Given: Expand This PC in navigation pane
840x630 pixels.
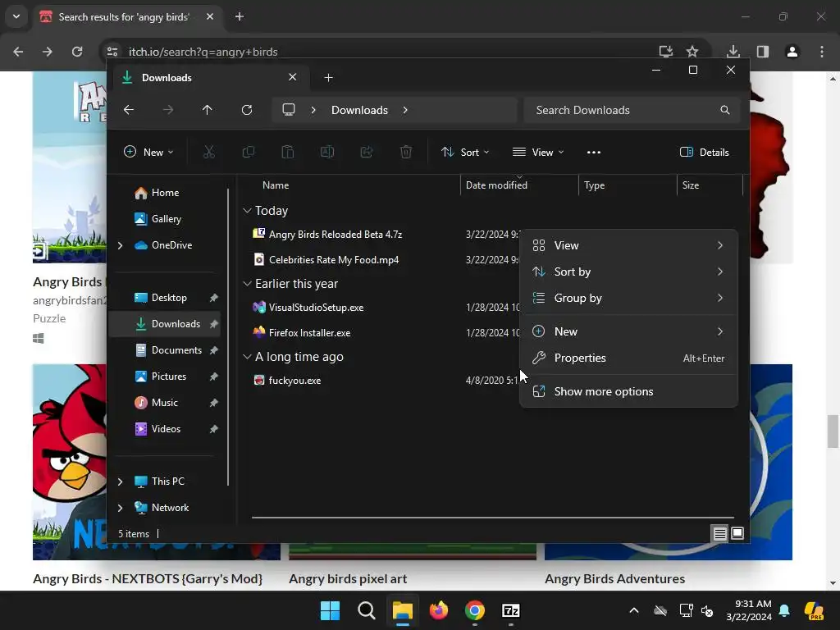Looking at the screenshot, I should 120,482.
